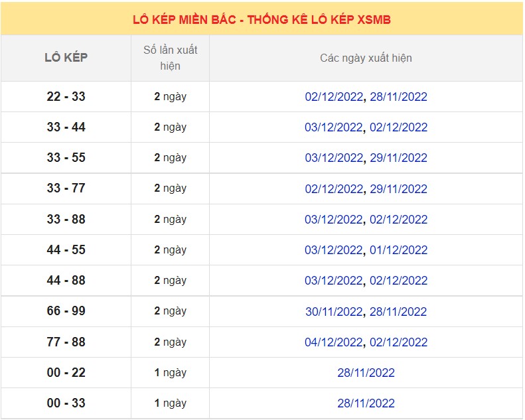Open 28/11/2022 in the 66 - 99 row
The width and height of the screenshot is (525, 420).
(398, 312)
